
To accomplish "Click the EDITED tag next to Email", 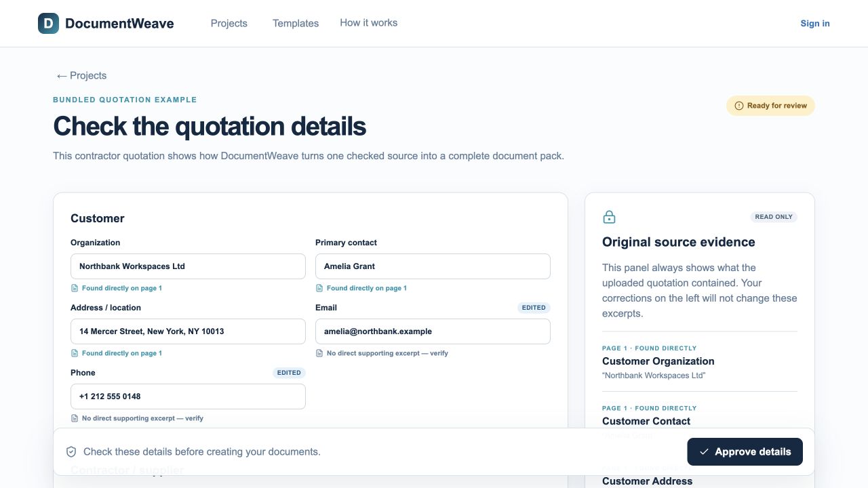I will click(534, 308).
